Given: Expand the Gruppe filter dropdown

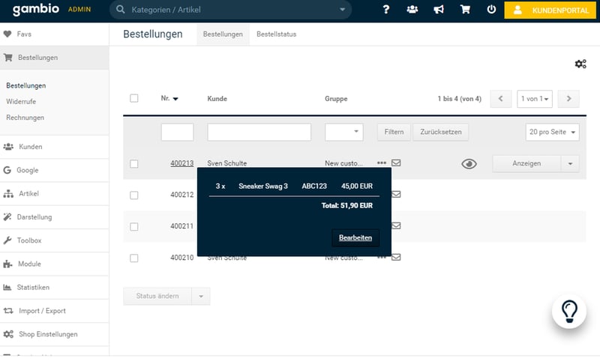Looking at the screenshot, I should 343,132.
